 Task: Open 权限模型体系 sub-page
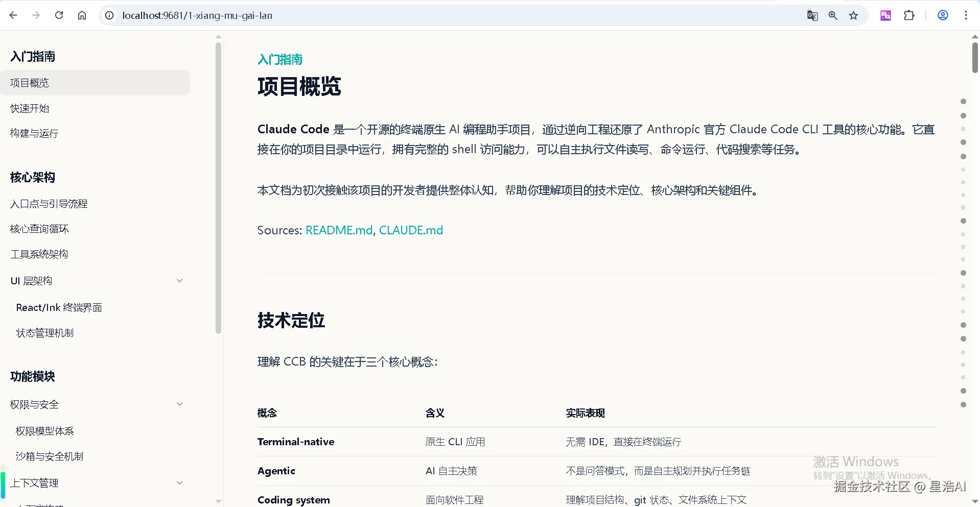tap(45, 431)
